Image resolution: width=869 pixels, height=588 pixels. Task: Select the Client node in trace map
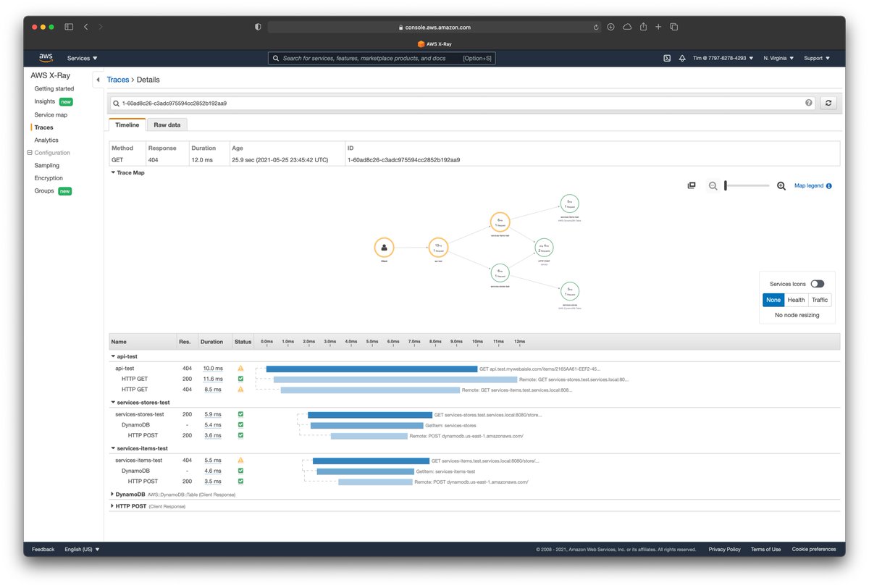[x=385, y=248]
